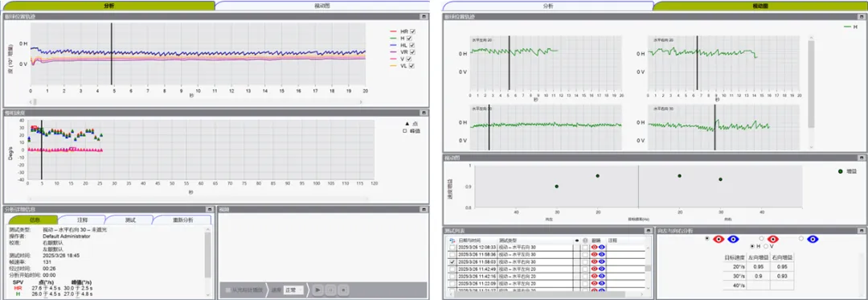The width and height of the screenshot is (868, 300).
Task: Toggle the HL trace checkbox in the legend
Action: pos(412,45)
